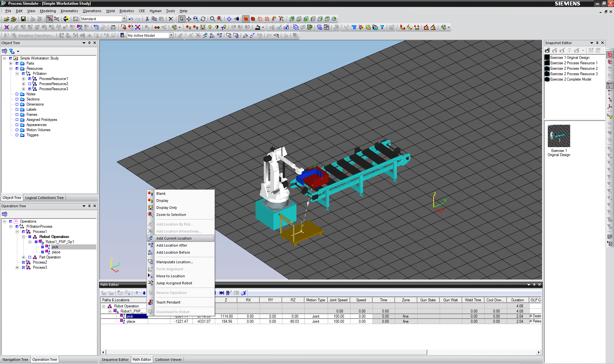Screen dimensions: 614x364
Task: Open the Snapshot Editor panel menu arrow
Action: (592, 43)
